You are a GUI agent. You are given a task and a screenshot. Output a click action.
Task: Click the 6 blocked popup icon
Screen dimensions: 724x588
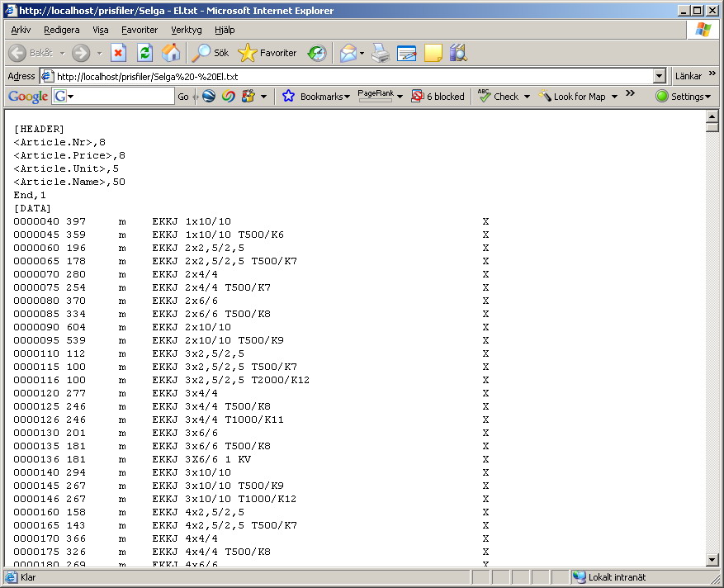pos(418,96)
